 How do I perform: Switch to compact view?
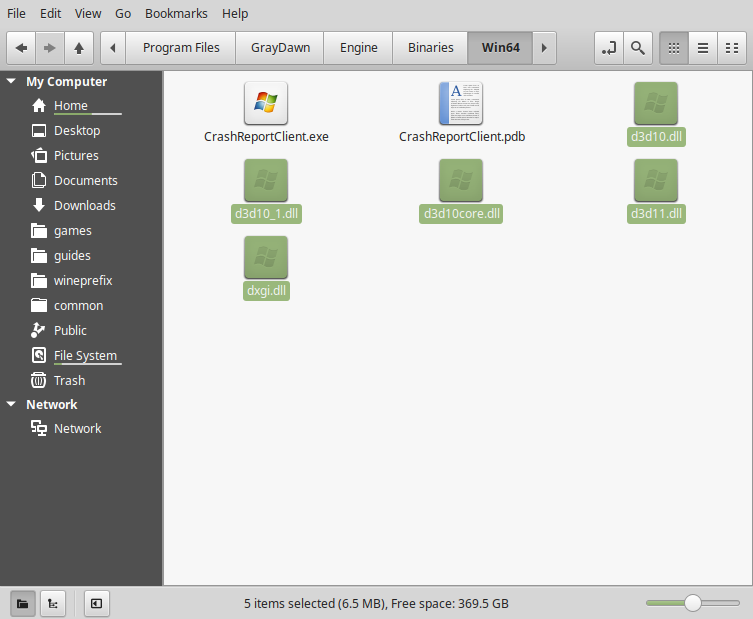[732, 48]
